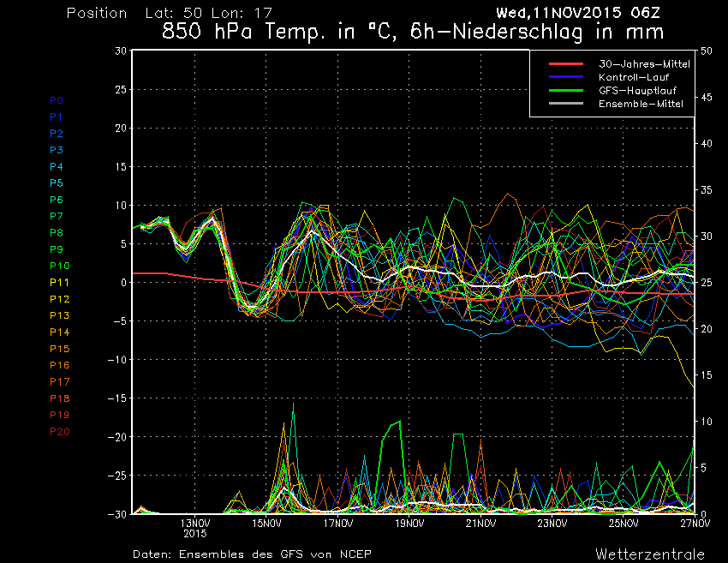Select ensemble member label P19
The width and height of the screenshot is (728, 563).
point(59,415)
